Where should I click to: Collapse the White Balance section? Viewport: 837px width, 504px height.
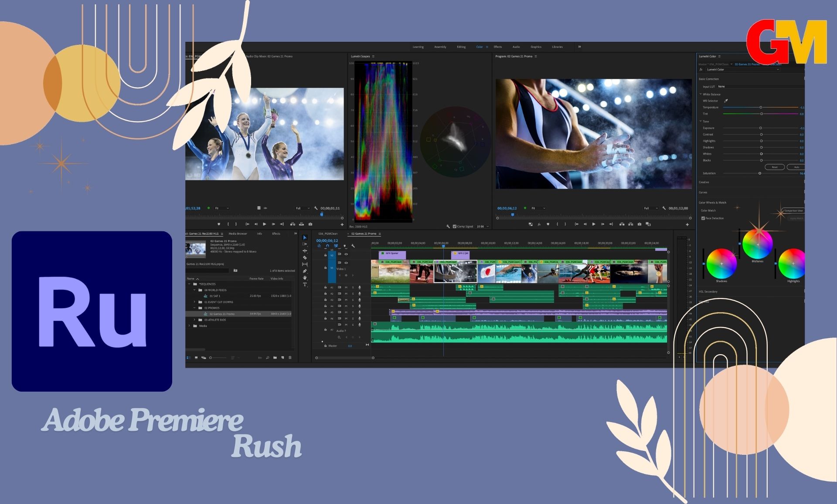(701, 94)
